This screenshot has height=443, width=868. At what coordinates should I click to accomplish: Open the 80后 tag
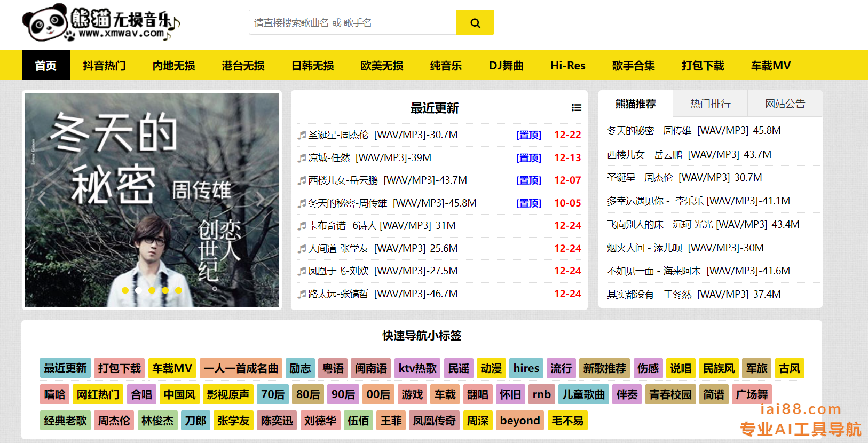pos(308,394)
